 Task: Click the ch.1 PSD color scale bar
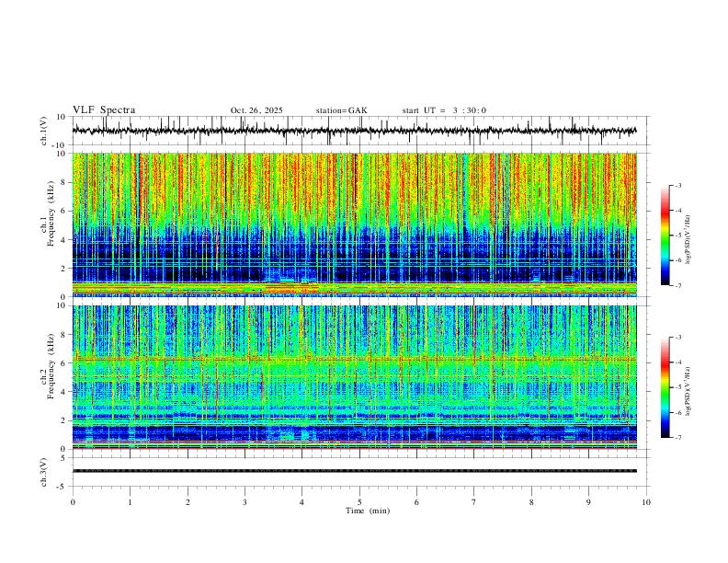(x=665, y=236)
